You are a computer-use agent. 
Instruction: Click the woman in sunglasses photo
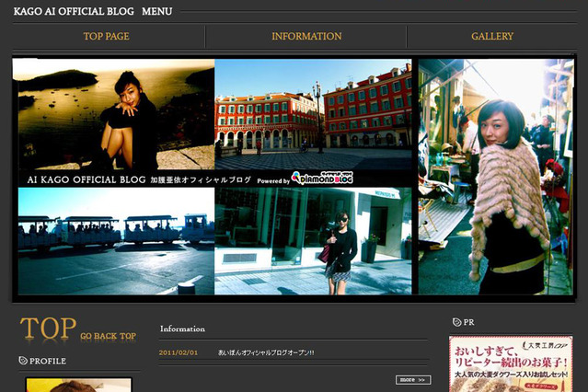(x=313, y=241)
